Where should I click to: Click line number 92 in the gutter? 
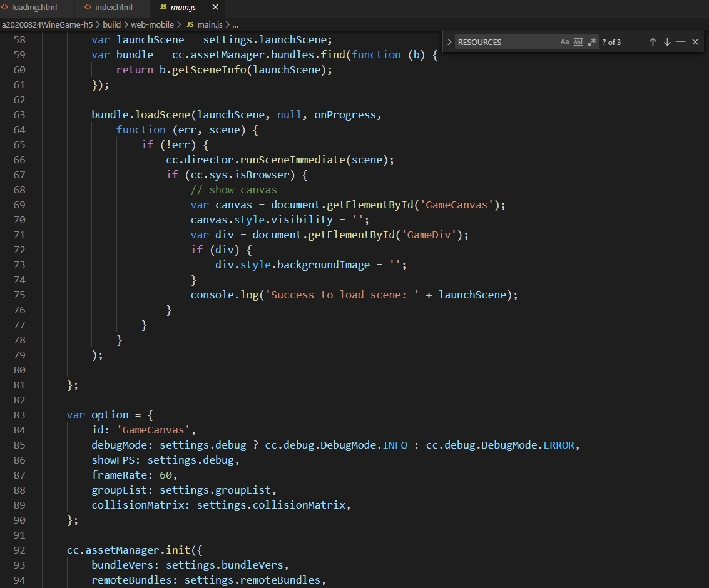point(19,550)
